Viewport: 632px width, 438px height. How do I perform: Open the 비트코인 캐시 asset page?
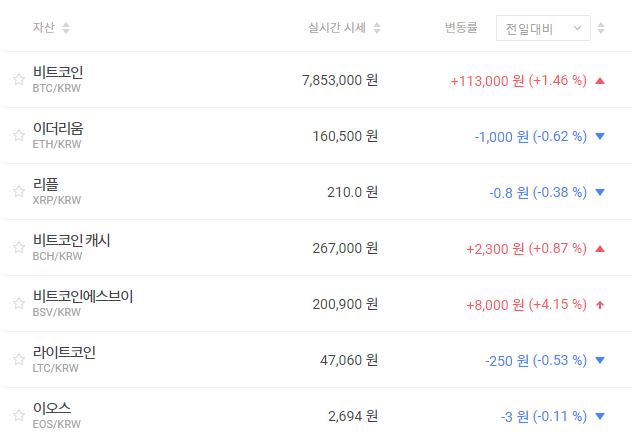tap(71, 241)
